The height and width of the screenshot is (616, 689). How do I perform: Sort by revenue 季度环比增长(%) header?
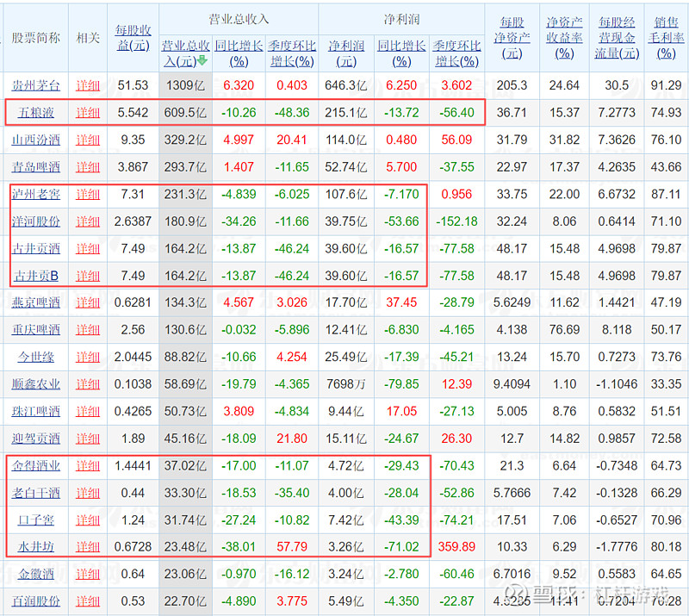tap(292, 53)
